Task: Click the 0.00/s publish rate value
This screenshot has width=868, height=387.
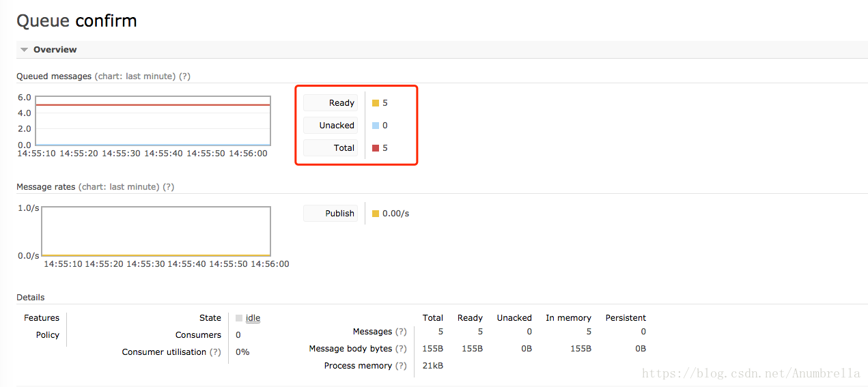Action: point(395,214)
